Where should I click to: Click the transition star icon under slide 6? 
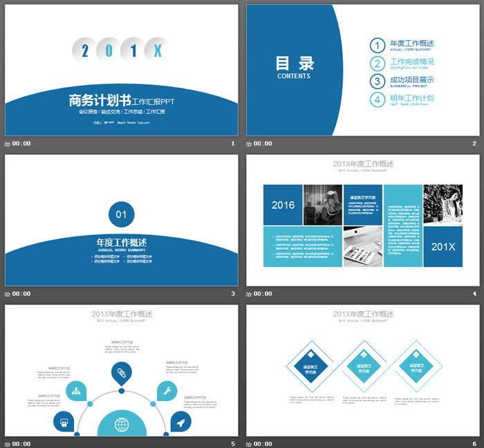[x=249, y=445]
